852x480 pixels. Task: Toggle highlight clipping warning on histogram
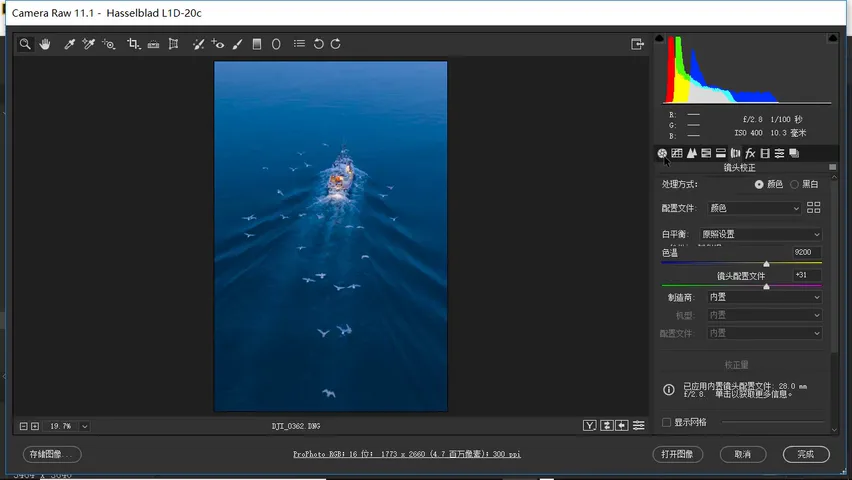pos(832,38)
